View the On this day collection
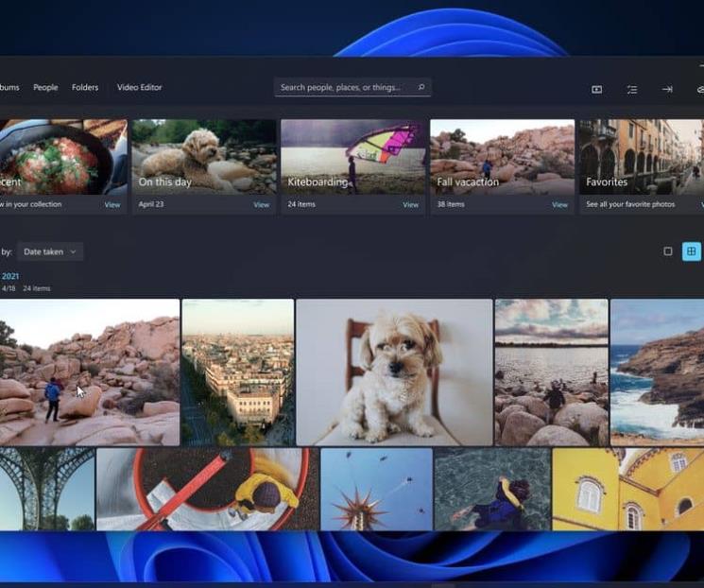Screen dimensions: 704x588 click(261, 205)
